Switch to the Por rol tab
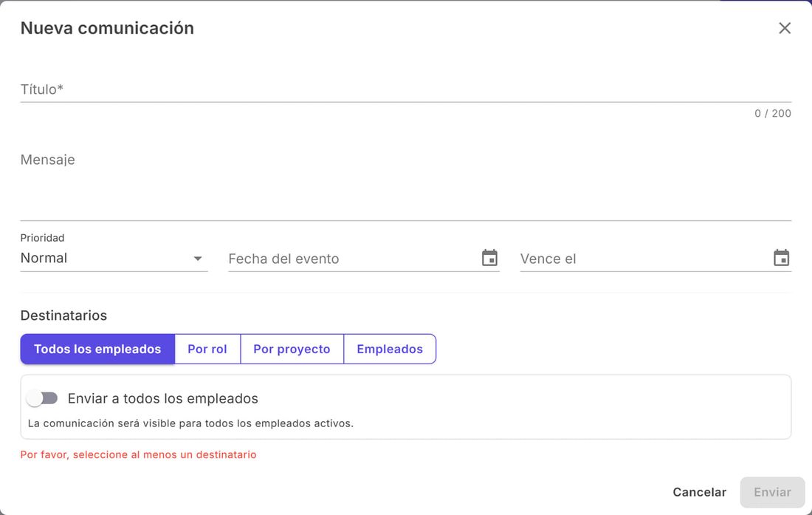This screenshot has height=515, width=812. point(207,349)
